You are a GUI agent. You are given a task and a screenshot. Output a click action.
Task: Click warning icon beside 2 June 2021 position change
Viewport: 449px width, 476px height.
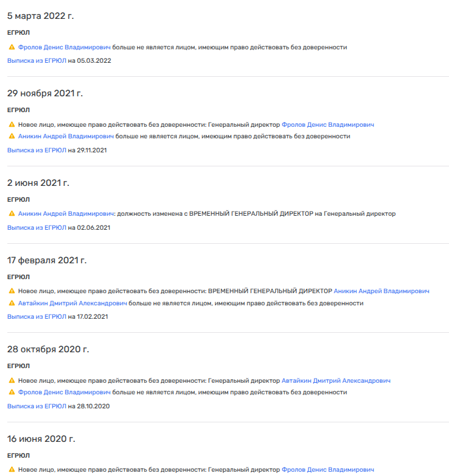(x=12, y=214)
